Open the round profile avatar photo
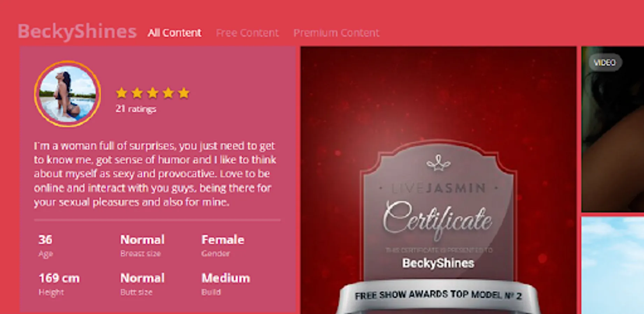The image size is (644, 314). pos(67,94)
